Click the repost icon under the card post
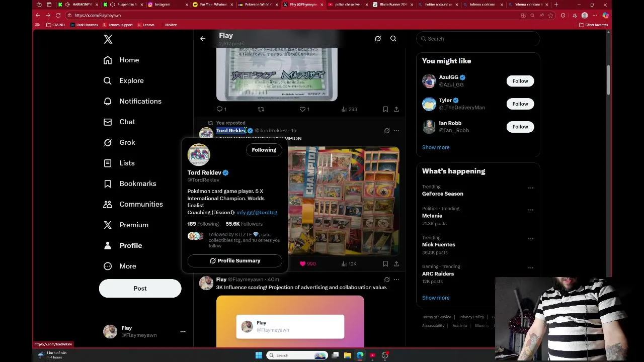This screenshot has width=644, height=362. (261, 109)
